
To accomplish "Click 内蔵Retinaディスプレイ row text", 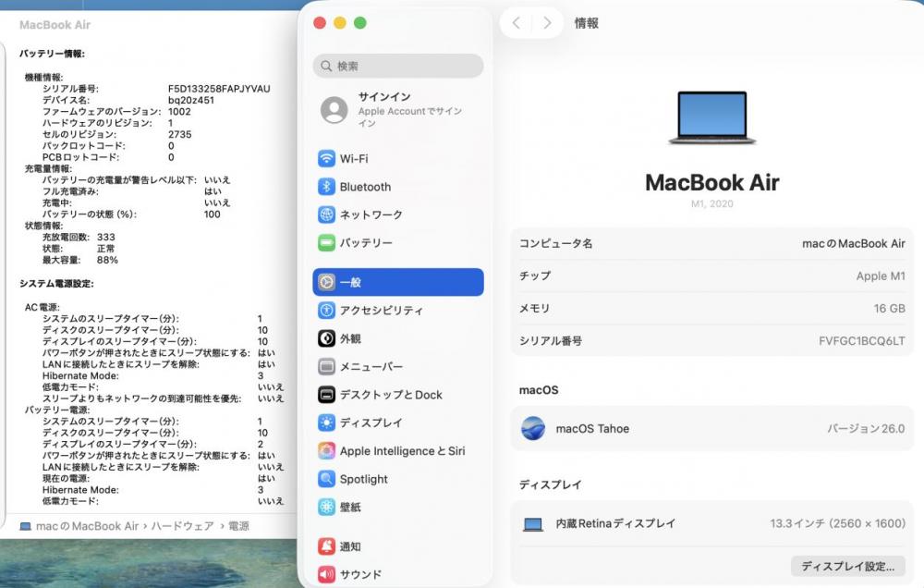I will click(x=615, y=523).
